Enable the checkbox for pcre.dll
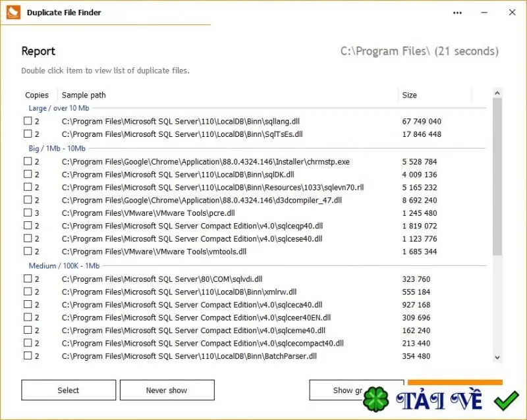The height and width of the screenshot is (420, 527). (28, 213)
